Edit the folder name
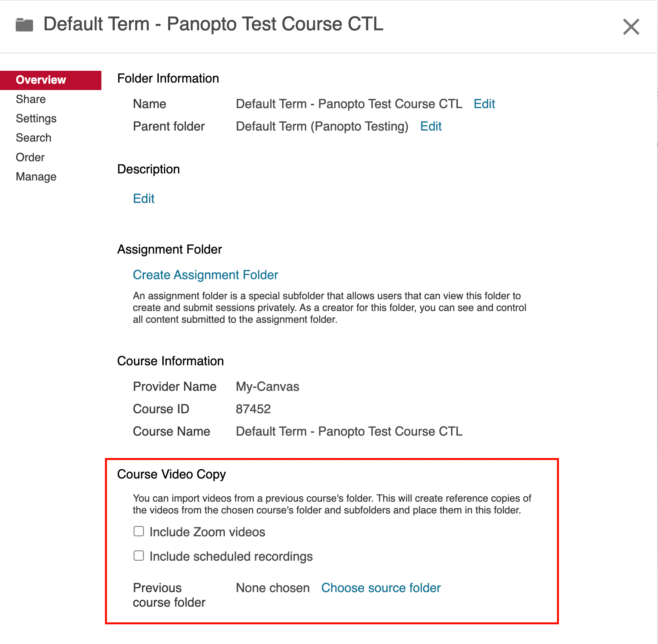 tap(484, 104)
